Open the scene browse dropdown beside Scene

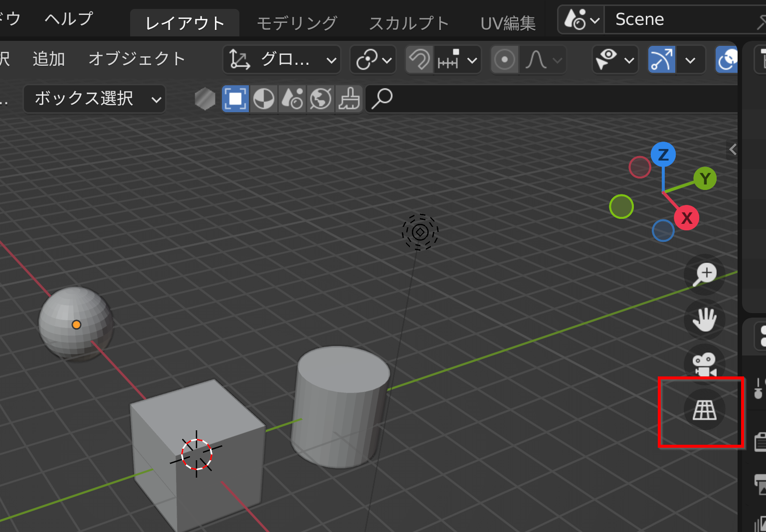click(581, 20)
